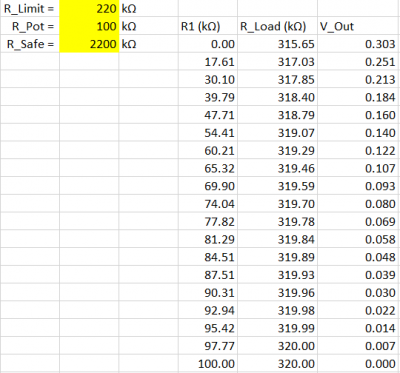Click the R_Safe = label cell
The image size is (400, 373).
pos(30,44)
